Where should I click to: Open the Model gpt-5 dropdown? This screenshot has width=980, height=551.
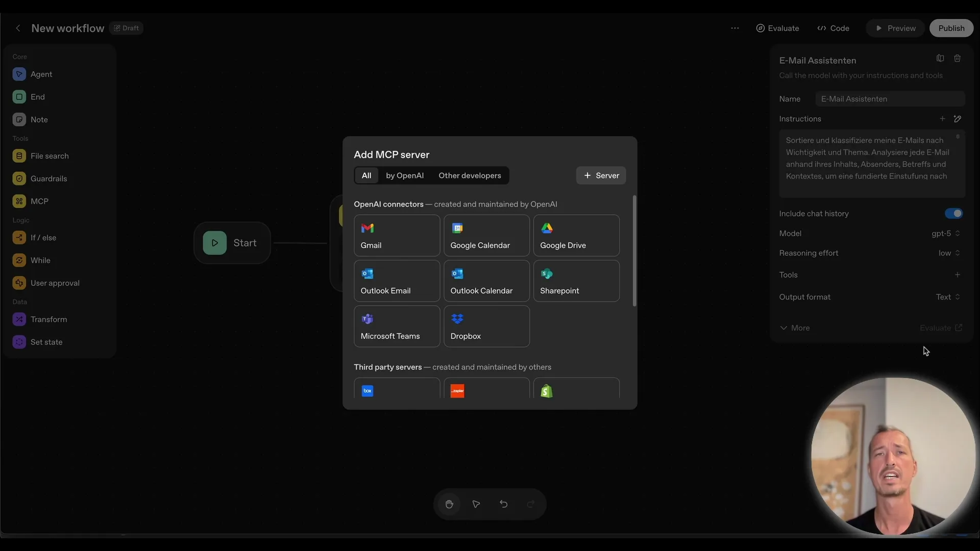click(945, 233)
